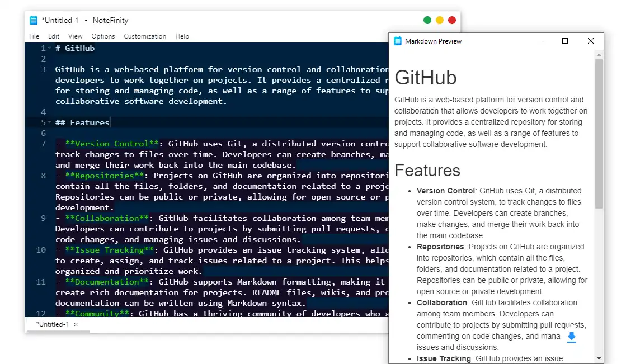Screen dimensions: 626x364
Task: Click the 'Features' heading in Markdown Preview
Action: point(427,171)
